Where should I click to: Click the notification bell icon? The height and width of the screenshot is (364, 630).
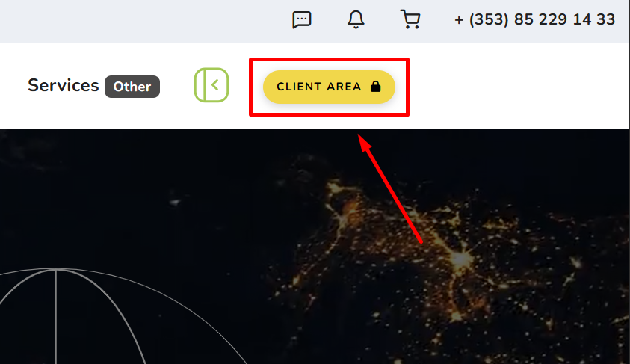pos(356,19)
